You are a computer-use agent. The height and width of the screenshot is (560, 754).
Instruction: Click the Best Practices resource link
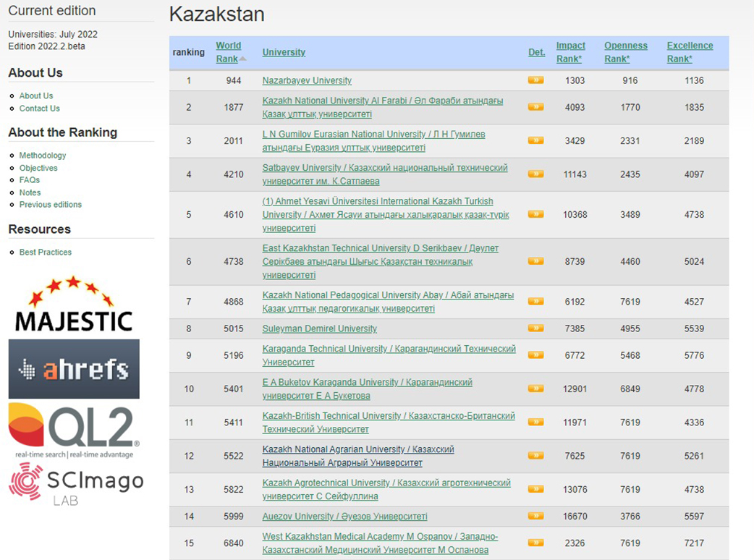click(46, 253)
